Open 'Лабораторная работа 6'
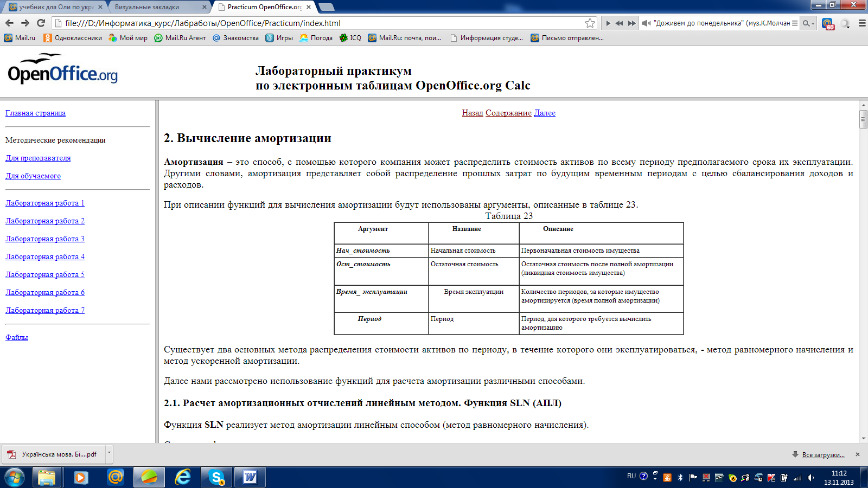Image resolution: width=868 pixels, height=488 pixels. 45,292
